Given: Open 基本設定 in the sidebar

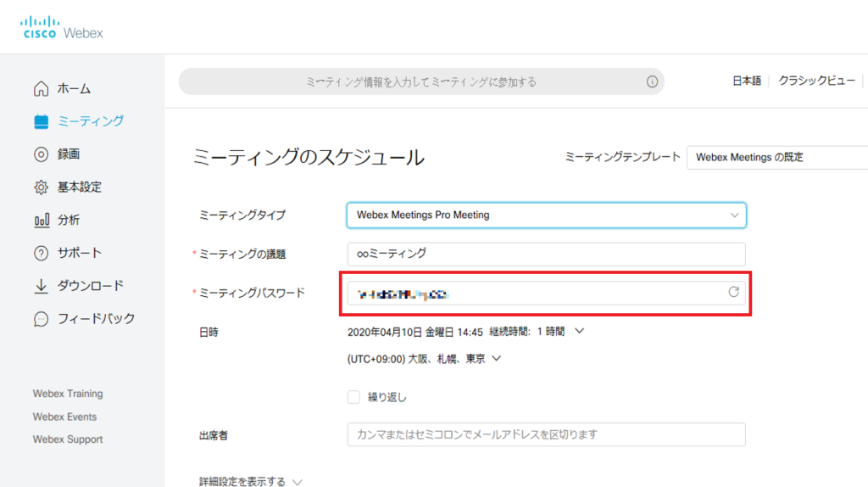Looking at the screenshot, I should 80,188.
